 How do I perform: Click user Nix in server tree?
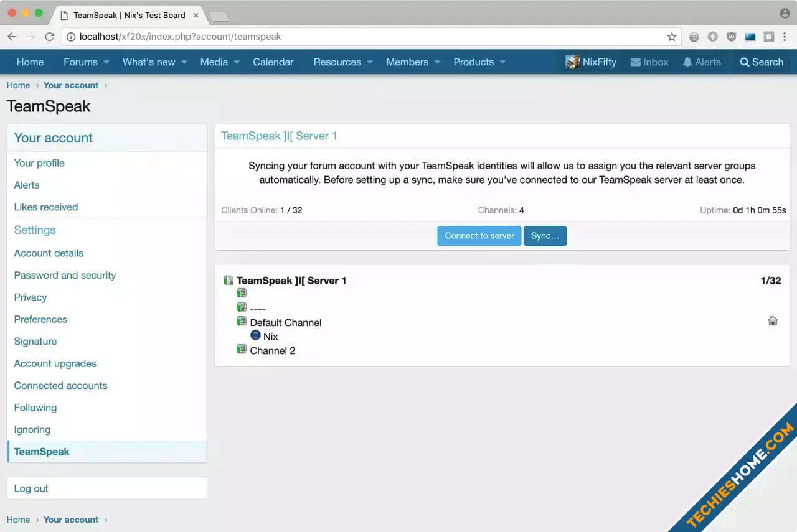(x=271, y=337)
